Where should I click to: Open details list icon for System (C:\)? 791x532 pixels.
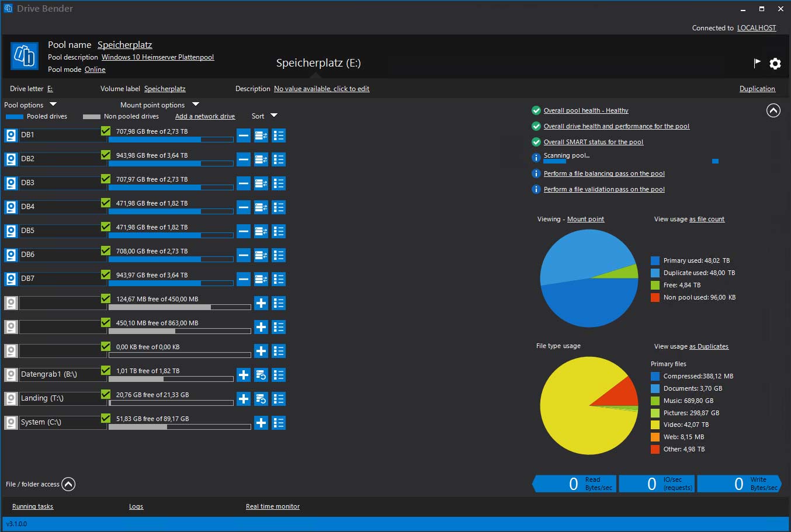(279, 423)
